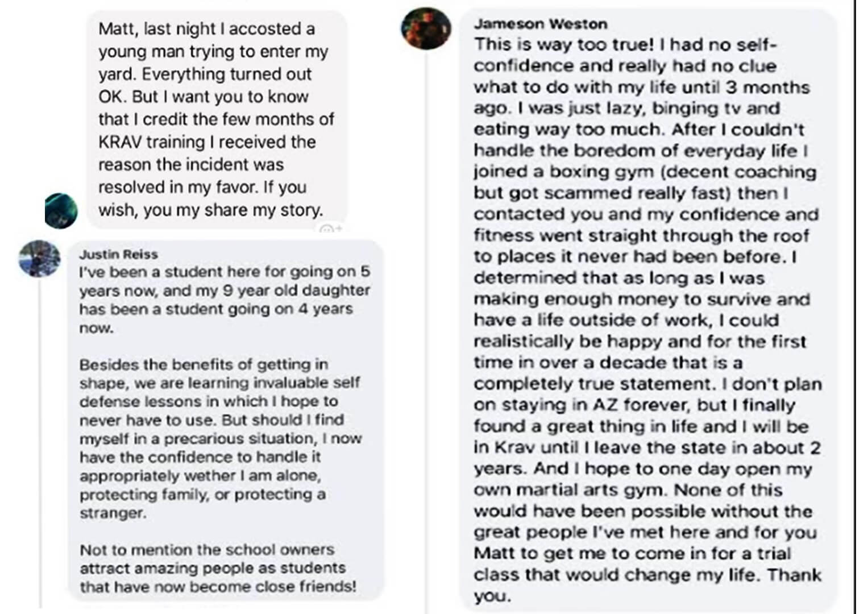Select the "Matt, last night" message bubble
Image resolution: width=868 pixels, height=614 pixels.
point(216,119)
